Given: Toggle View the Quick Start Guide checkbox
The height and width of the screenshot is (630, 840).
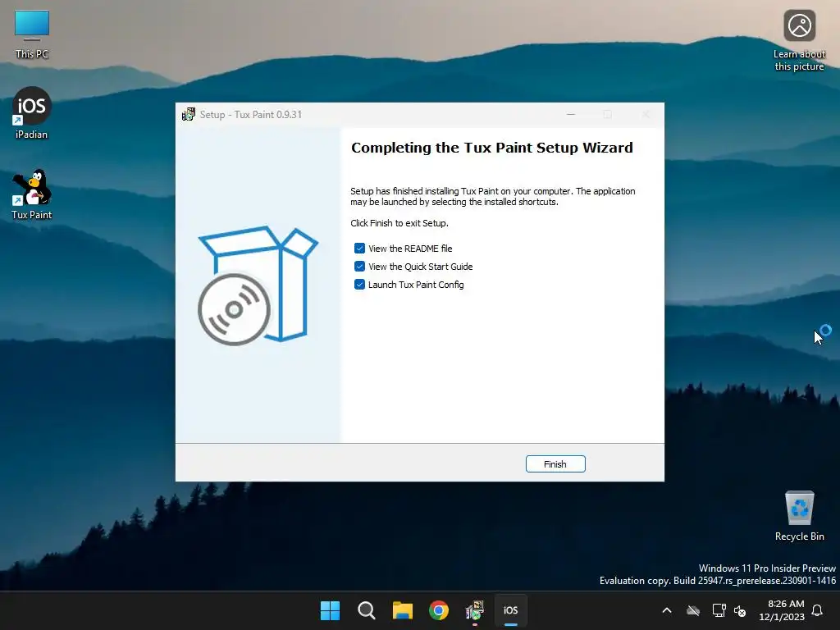Looking at the screenshot, I should (359, 267).
